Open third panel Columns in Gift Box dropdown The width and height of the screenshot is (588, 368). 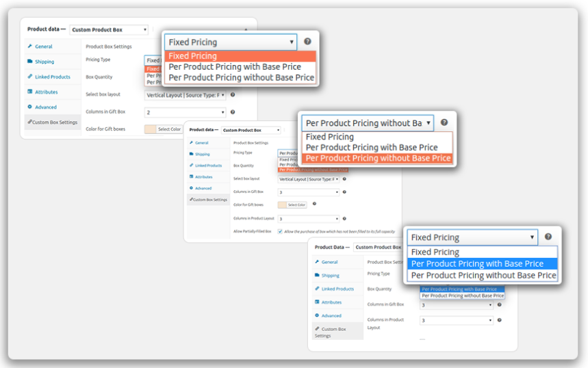tap(457, 305)
